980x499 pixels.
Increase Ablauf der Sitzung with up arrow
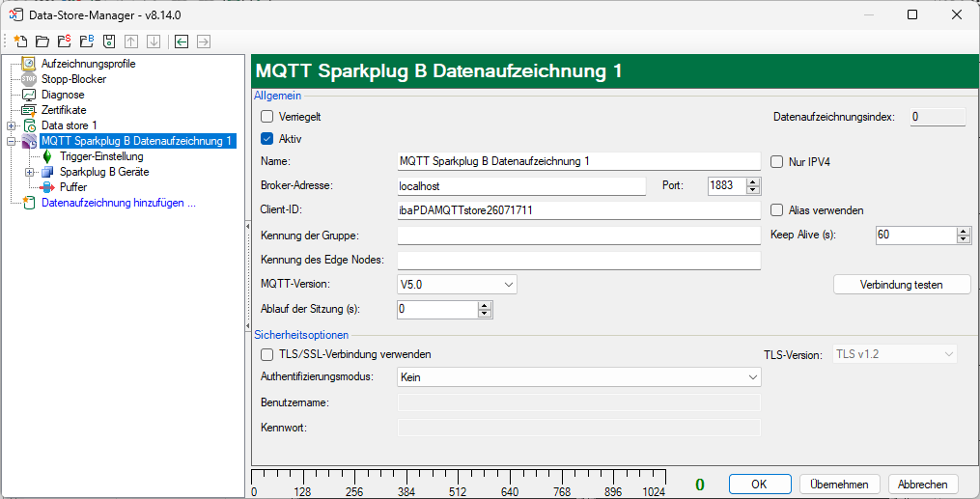(x=485, y=305)
